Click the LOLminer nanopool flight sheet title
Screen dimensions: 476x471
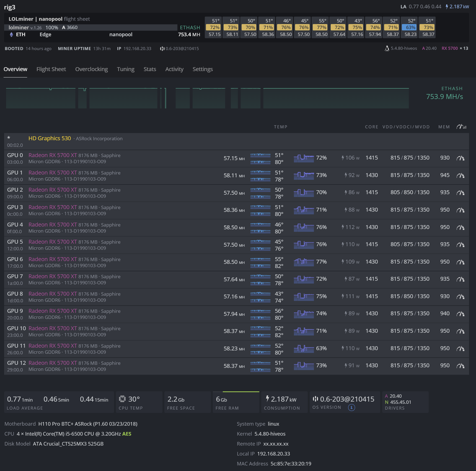49,19
